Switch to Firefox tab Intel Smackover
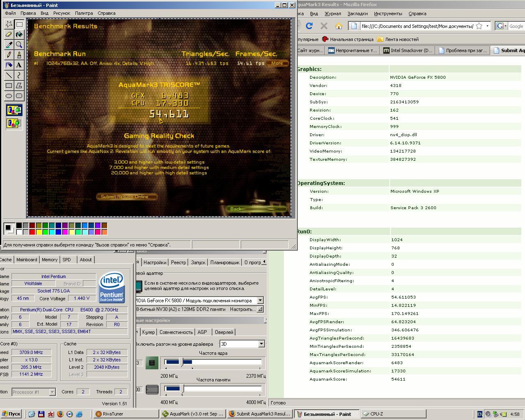Image resolution: width=525 pixels, height=420 pixels. tap(408, 50)
